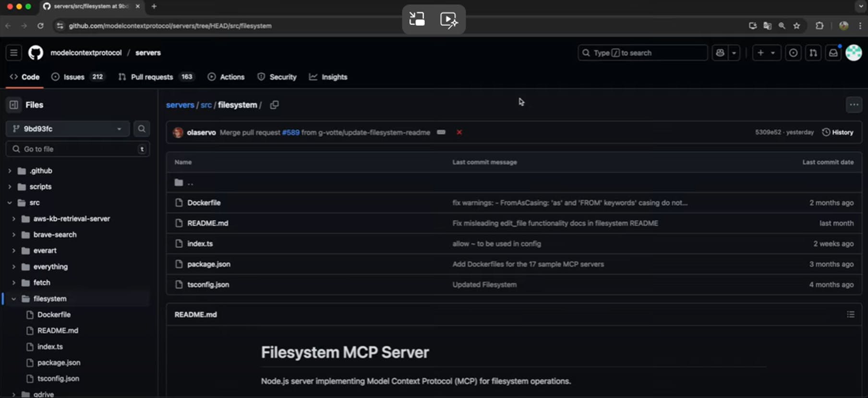Click the Go to file input
This screenshot has width=868, height=398.
[77, 149]
